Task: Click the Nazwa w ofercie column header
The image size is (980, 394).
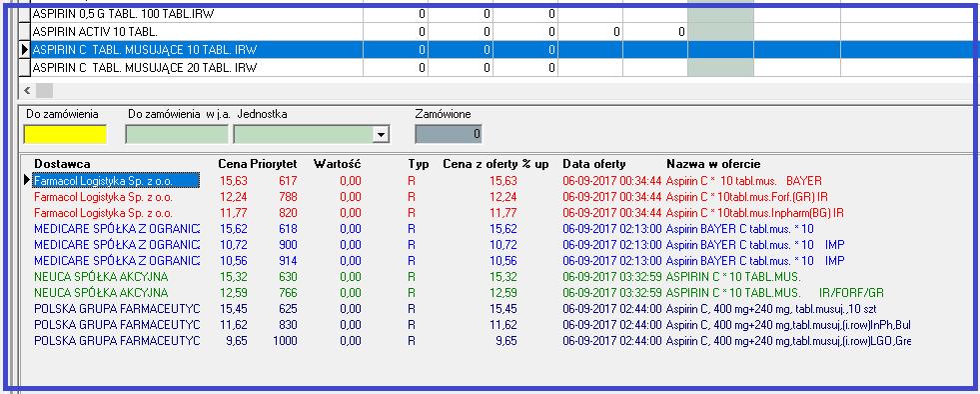Action: (713, 164)
